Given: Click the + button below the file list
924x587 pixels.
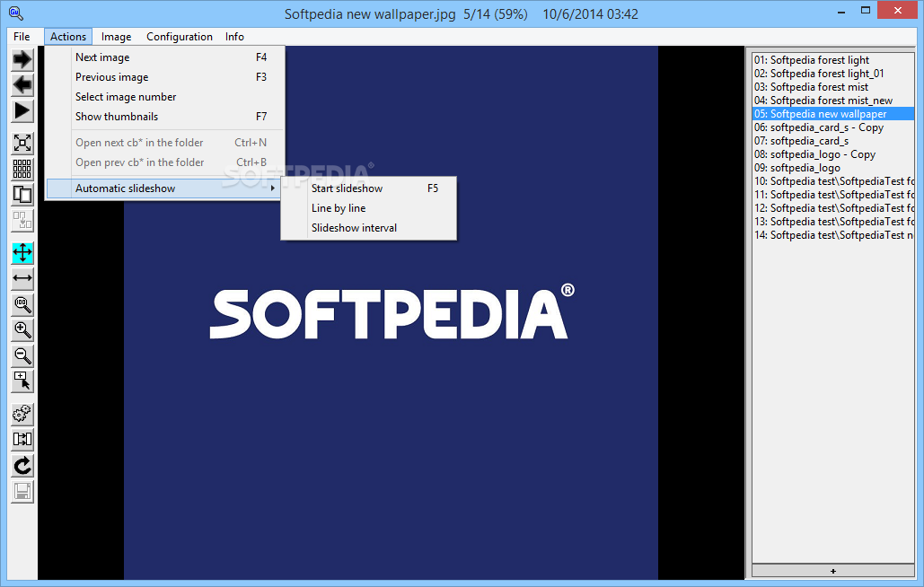Looking at the screenshot, I should (832, 571).
